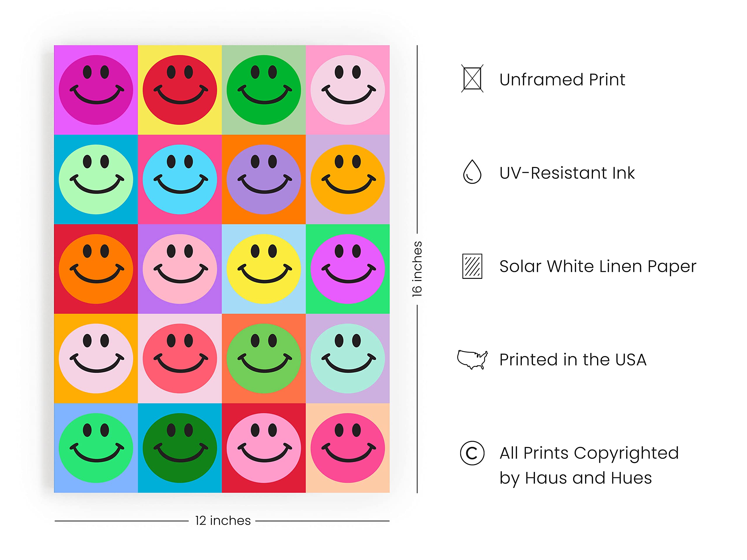The height and width of the screenshot is (560, 747).
Task: Click the orange smiley on red background
Action: (x=96, y=269)
